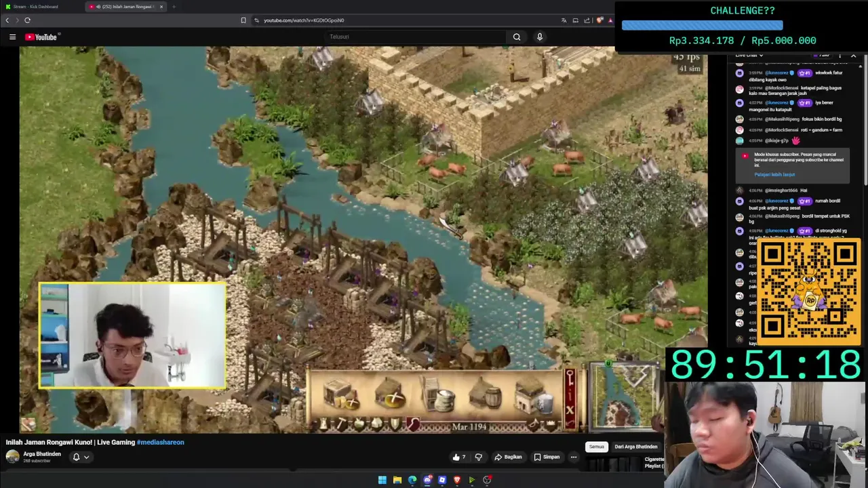Viewport: 868px width, 488px height.
Task: Click the game key options icon
Action: (x=570, y=378)
